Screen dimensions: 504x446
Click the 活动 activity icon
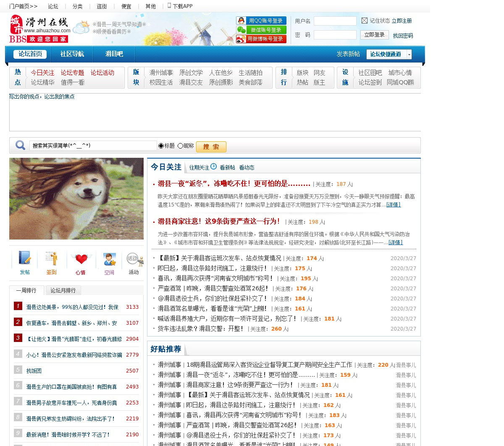134,259
